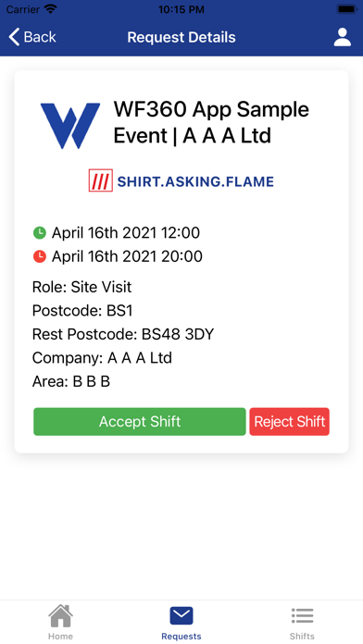Open the SHIRT.ASKING.FLAME location link

(195, 181)
